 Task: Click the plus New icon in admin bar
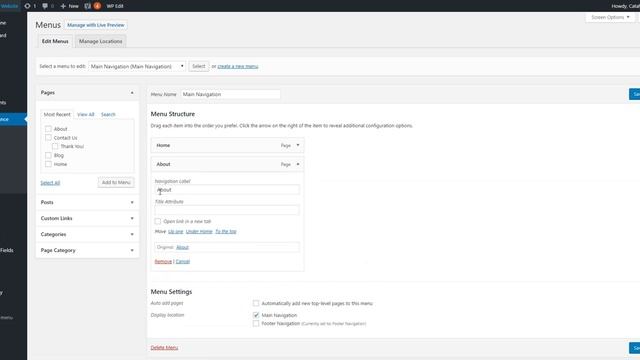[69, 6]
